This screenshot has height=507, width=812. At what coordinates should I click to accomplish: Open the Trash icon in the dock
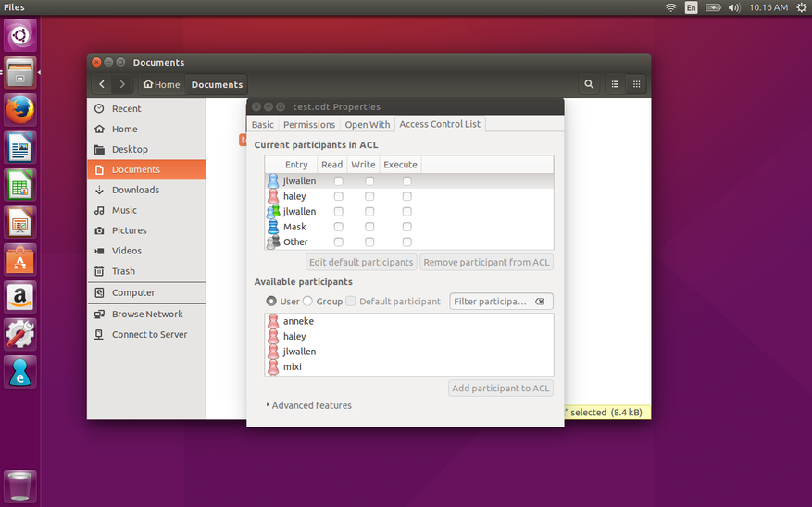coord(20,486)
